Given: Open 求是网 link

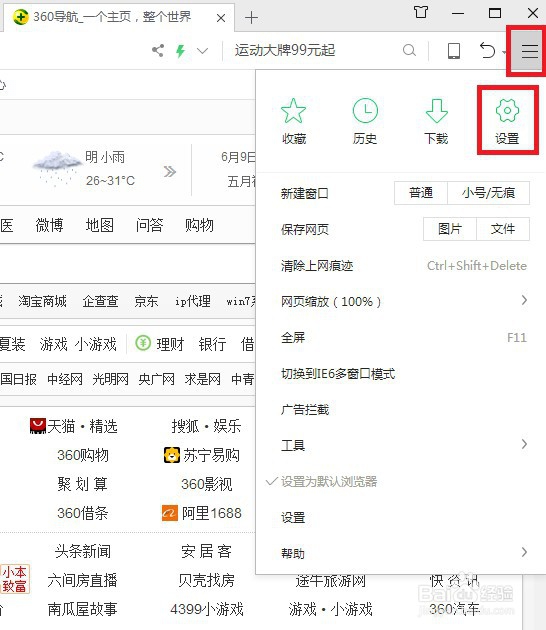Looking at the screenshot, I should [x=202, y=379].
